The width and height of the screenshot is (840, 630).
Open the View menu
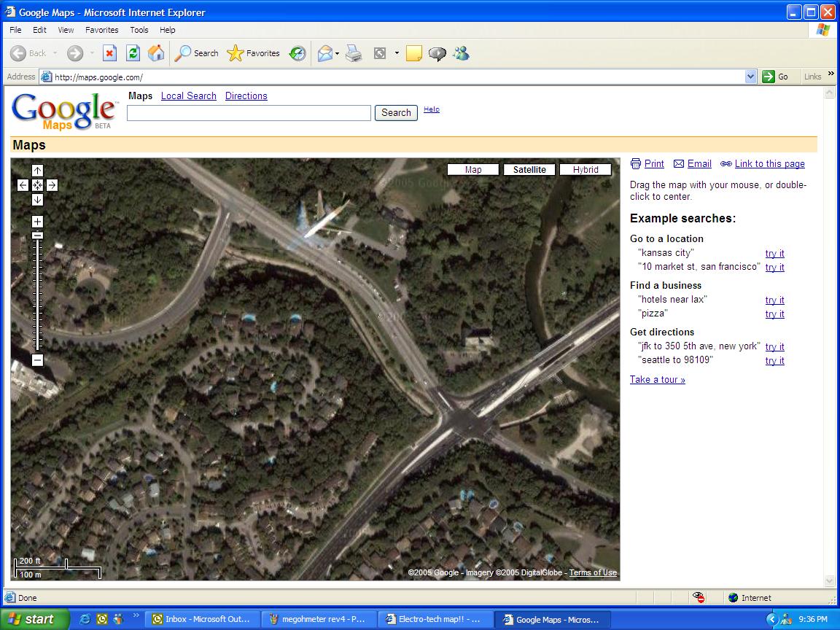(66, 30)
